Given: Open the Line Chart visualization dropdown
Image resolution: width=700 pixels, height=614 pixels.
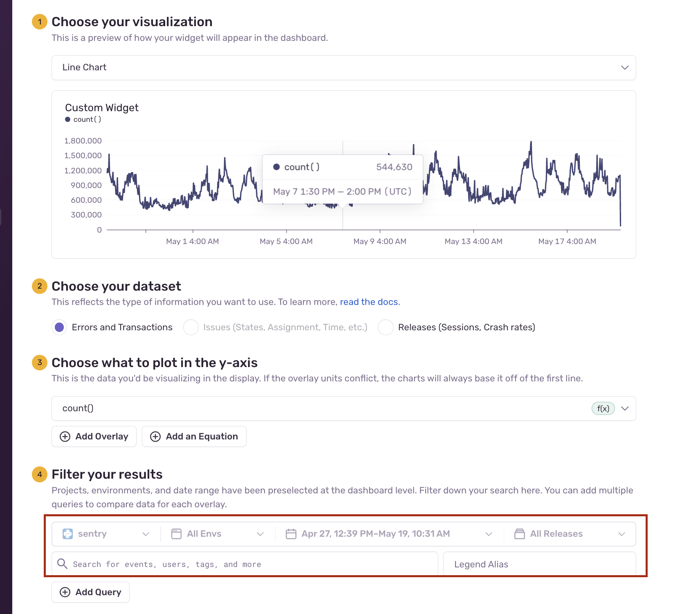Looking at the screenshot, I should [x=625, y=67].
